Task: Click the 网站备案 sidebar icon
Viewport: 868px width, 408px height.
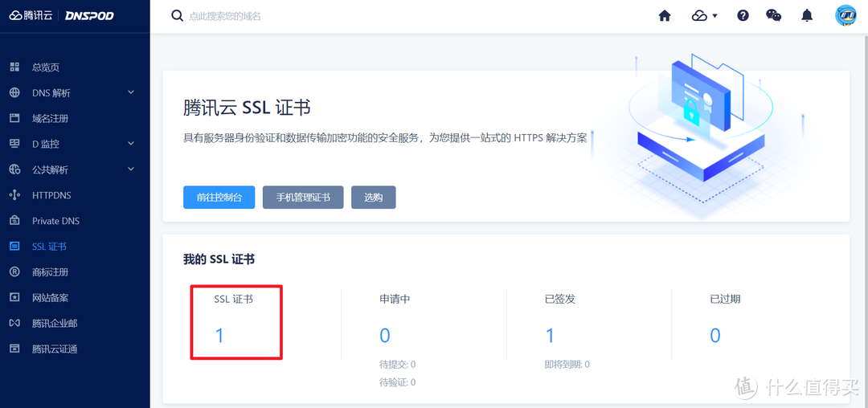Action: click(x=15, y=297)
